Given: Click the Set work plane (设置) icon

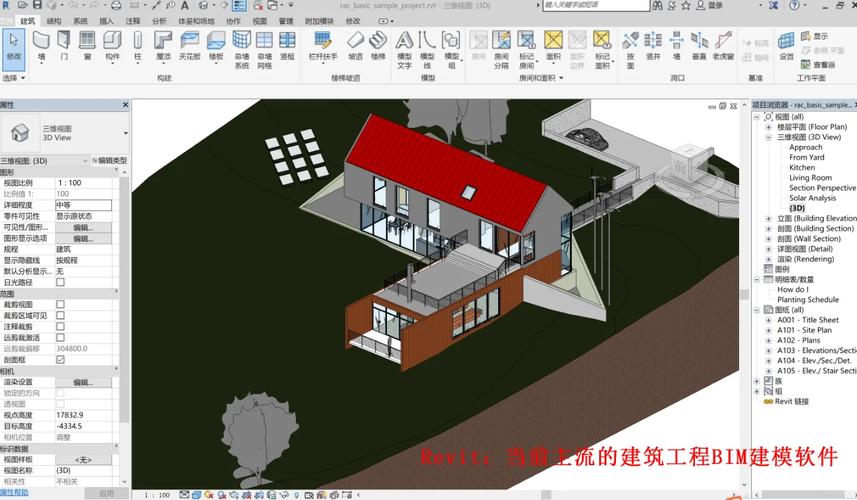Looking at the screenshot, I should (786, 45).
